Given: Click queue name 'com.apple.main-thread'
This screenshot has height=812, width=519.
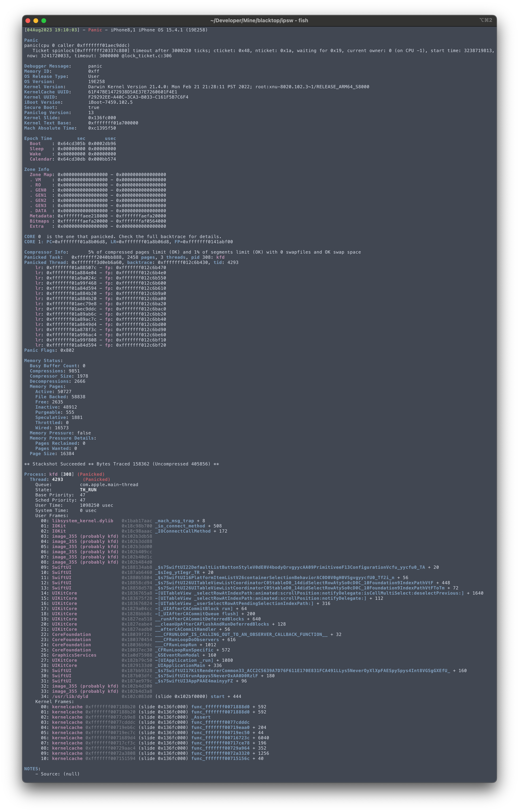Looking at the screenshot, I should coord(109,484).
